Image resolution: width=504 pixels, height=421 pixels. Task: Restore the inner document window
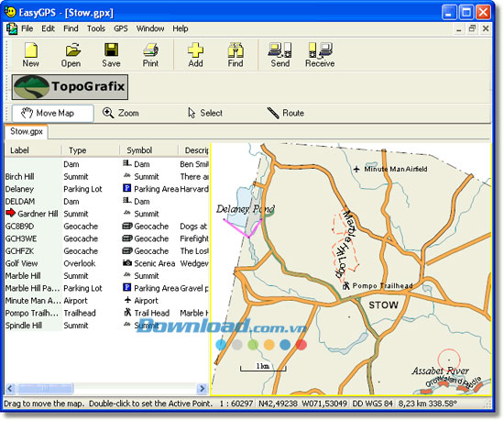click(472, 28)
